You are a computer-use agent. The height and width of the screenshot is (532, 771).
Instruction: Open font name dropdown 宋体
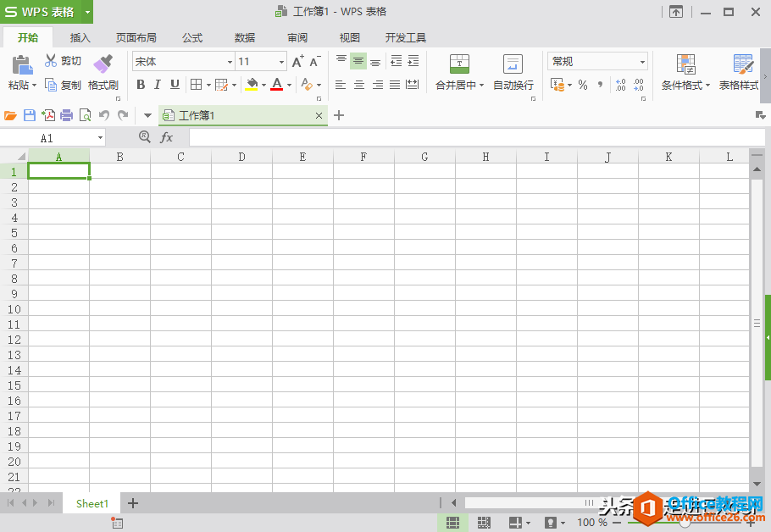pyautogui.click(x=230, y=62)
